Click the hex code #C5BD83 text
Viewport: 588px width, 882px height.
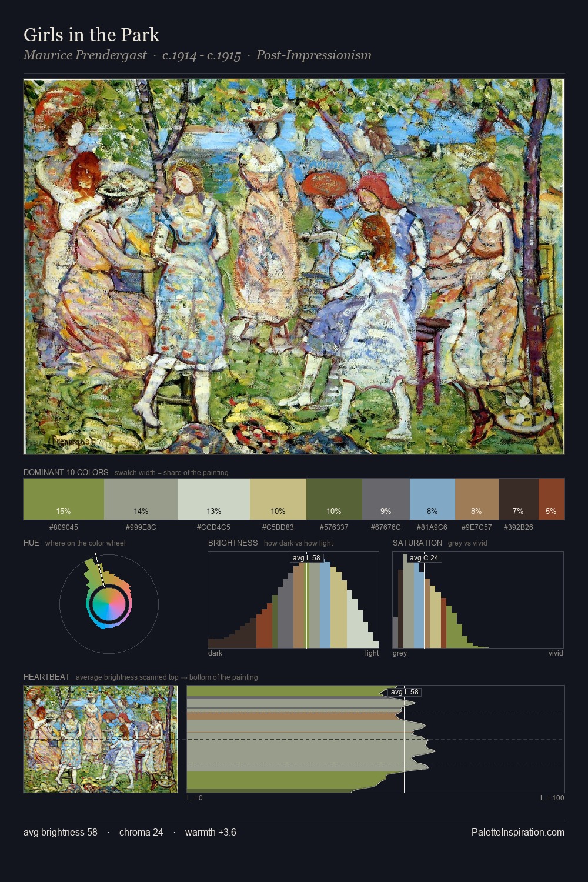point(278,527)
